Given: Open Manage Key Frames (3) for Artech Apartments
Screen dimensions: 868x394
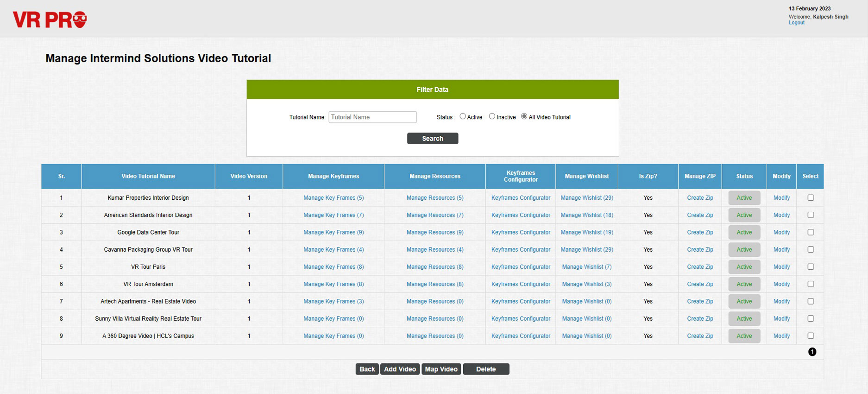Looking at the screenshot, I should coord(333,301).
